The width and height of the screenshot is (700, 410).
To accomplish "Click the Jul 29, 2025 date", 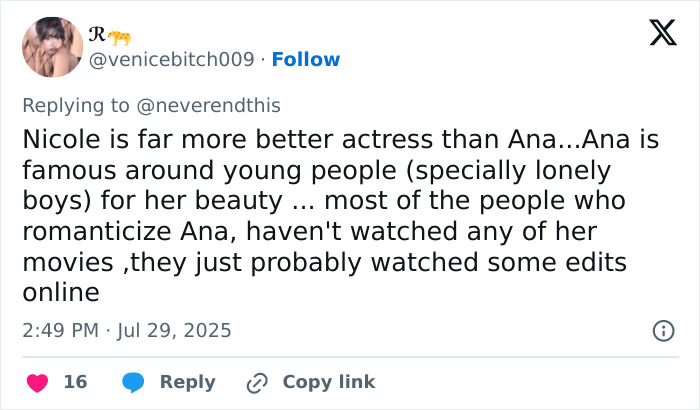I will (x=174, y=330).
